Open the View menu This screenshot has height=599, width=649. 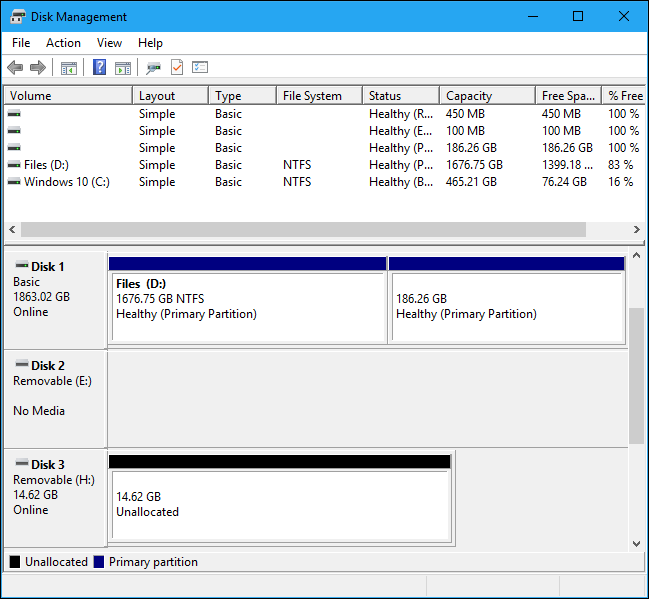[x=109, y=43]
